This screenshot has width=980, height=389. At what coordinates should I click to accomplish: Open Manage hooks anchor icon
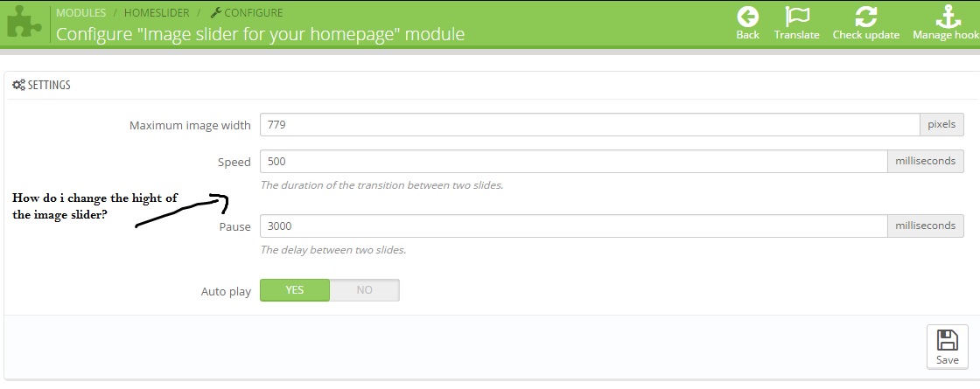click(x=946, y=17)
